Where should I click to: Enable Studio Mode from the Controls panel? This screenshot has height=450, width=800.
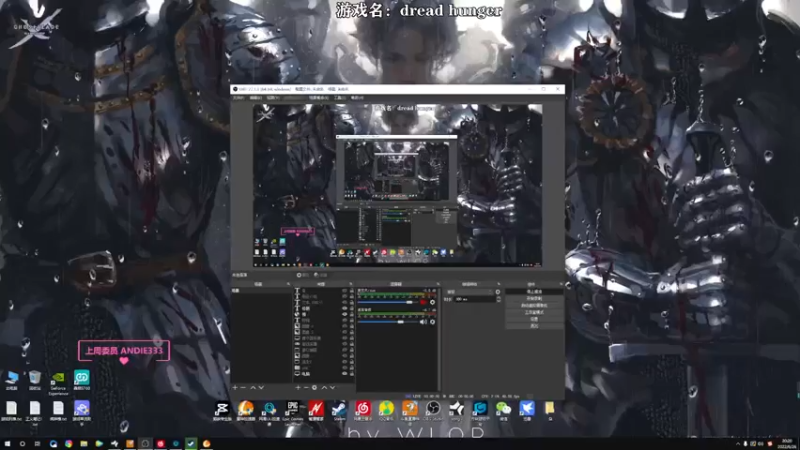534,312
